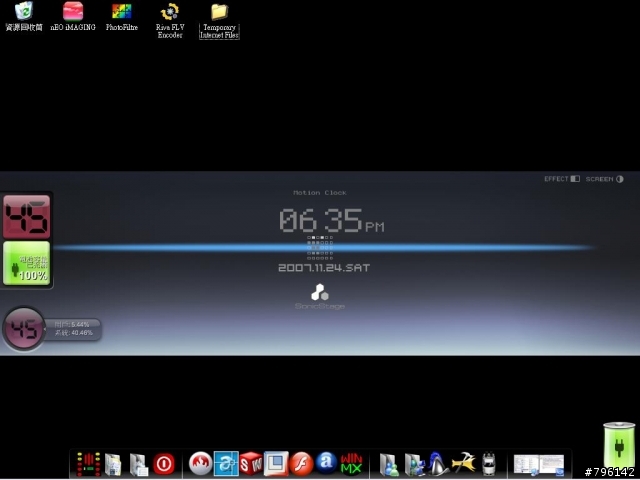Launch the blue round 'a' sphere icon

[x=326, y=463]
